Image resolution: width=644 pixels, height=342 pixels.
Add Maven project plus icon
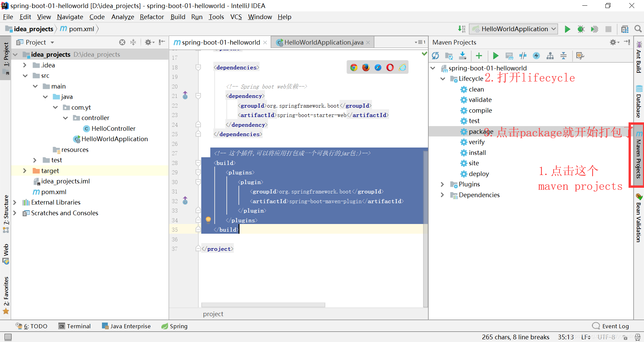(479, 56)
